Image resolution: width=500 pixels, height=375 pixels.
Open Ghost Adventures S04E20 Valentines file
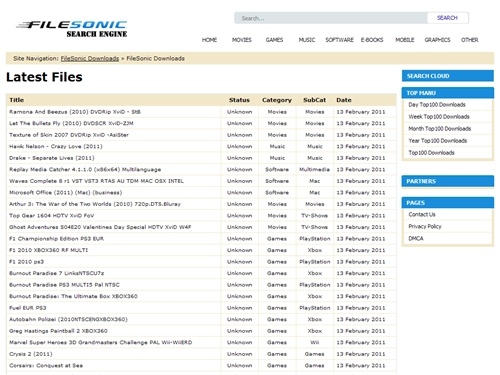(x=100, y=227)
